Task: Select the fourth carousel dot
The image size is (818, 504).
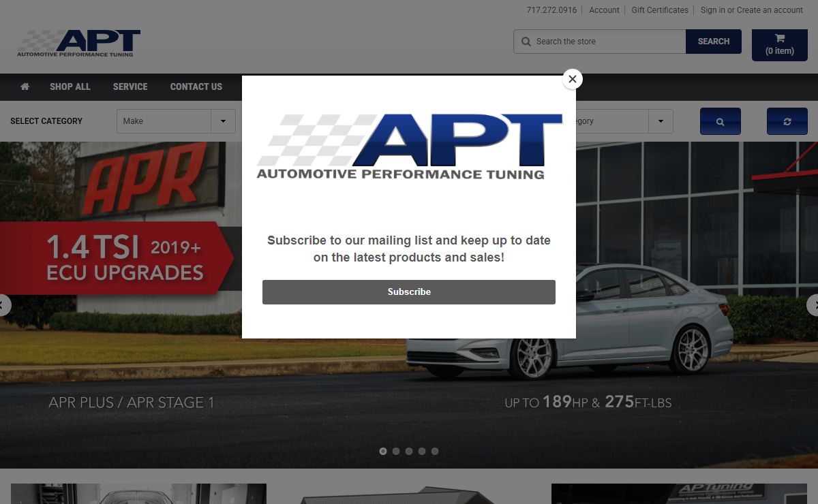Action: [x=422, y=451]
